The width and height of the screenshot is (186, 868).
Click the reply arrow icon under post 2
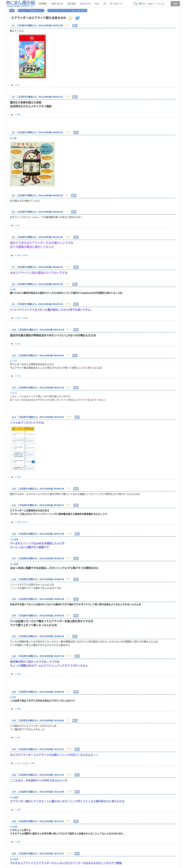12,115
